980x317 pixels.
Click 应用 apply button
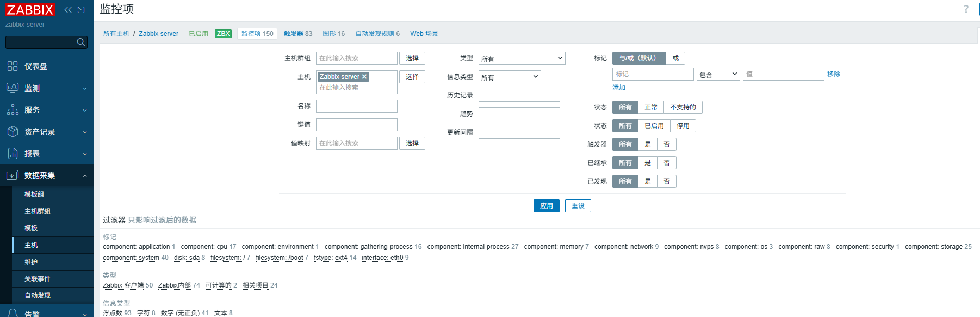(x=547, y=206)
